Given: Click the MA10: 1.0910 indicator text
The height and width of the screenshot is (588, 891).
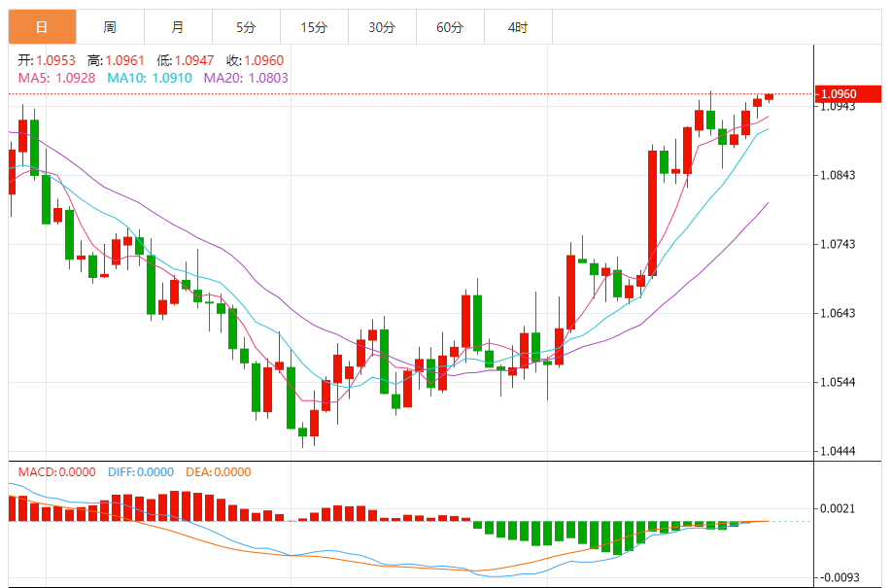Looking at the screenshot, I should (x=150, y=78).
